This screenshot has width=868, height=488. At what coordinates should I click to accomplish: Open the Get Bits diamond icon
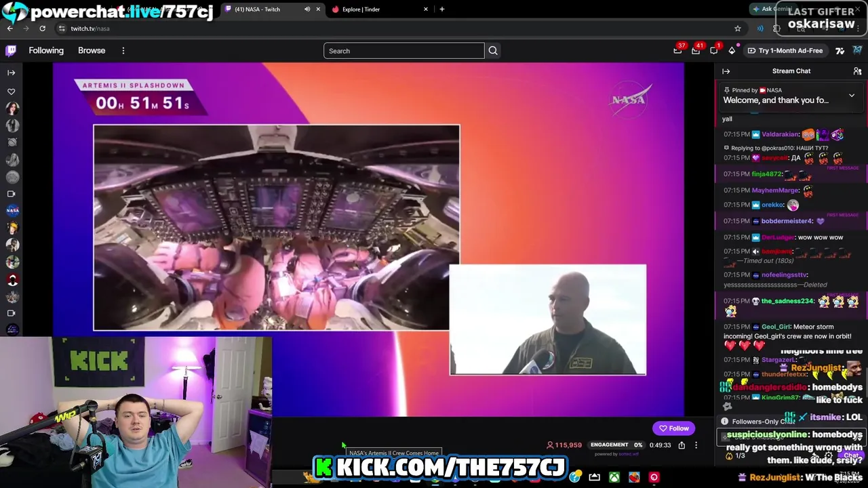coord(732,50)
